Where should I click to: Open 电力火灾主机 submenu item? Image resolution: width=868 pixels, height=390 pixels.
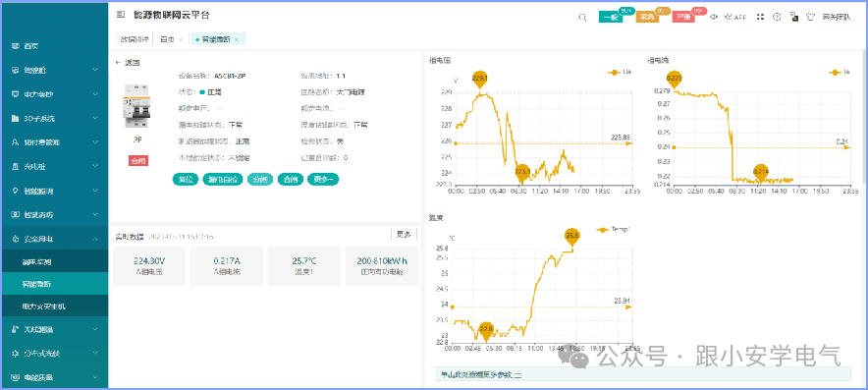[54, 306]
